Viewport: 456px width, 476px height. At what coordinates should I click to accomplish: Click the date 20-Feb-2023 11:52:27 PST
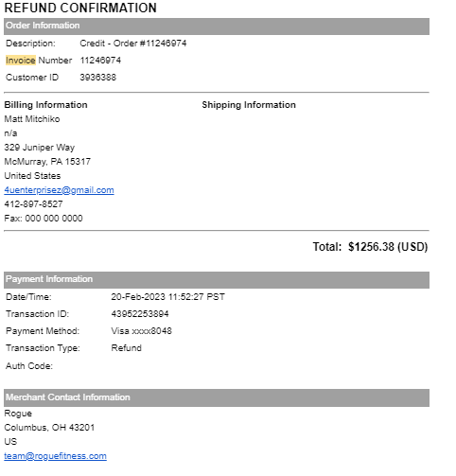point(167,297)
